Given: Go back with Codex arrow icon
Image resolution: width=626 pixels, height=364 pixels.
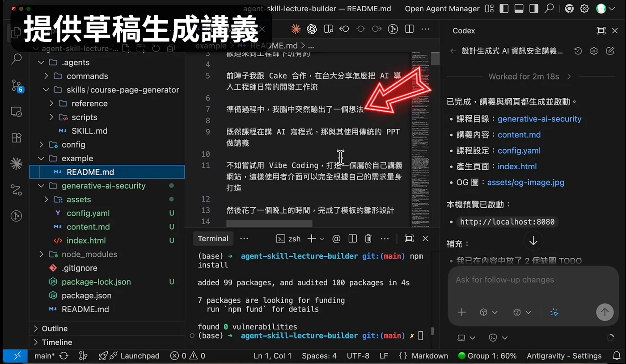Looking at the screenshot, I should [453, 51].
